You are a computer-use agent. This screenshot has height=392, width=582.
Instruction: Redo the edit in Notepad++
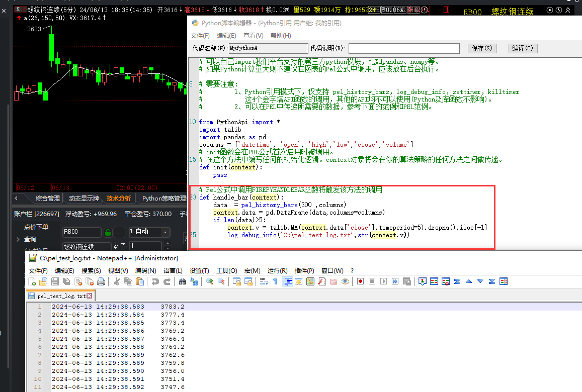167,281
